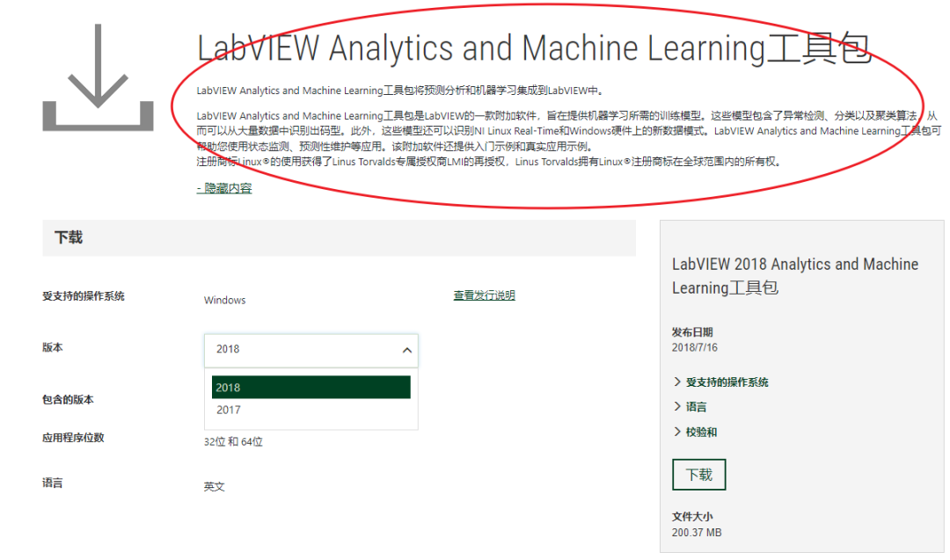Collapse the version dropdown via its chevron icon
Image resolution: width=950 pixels, height=560 pixels.
click(x=406, y=350)
